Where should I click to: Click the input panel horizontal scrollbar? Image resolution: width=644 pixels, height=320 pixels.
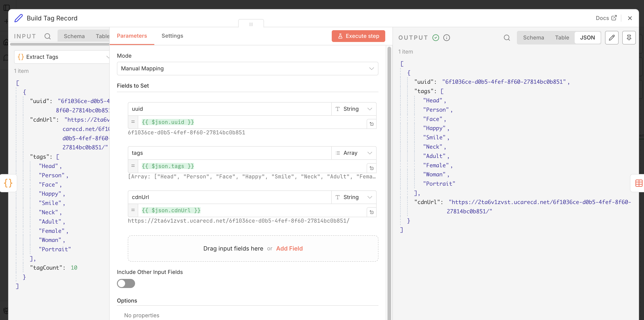pyautogui.click(x=60, y=44)
